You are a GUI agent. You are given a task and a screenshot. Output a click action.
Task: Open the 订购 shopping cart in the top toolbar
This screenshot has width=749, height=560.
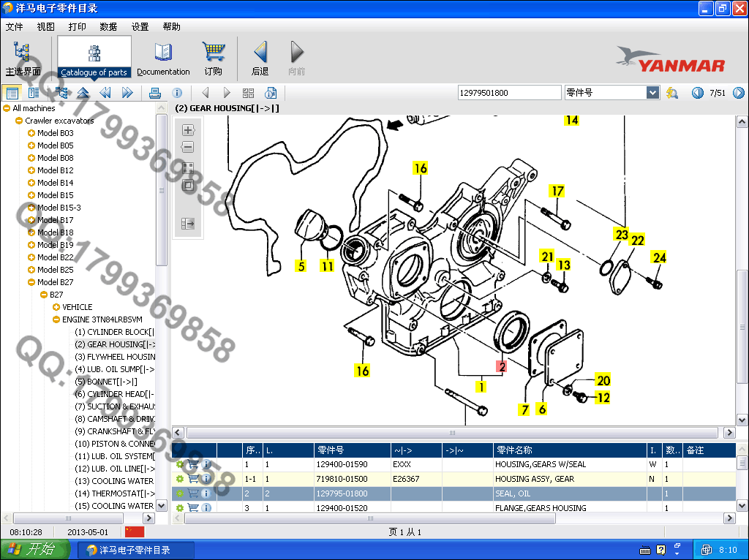[214, 58]
